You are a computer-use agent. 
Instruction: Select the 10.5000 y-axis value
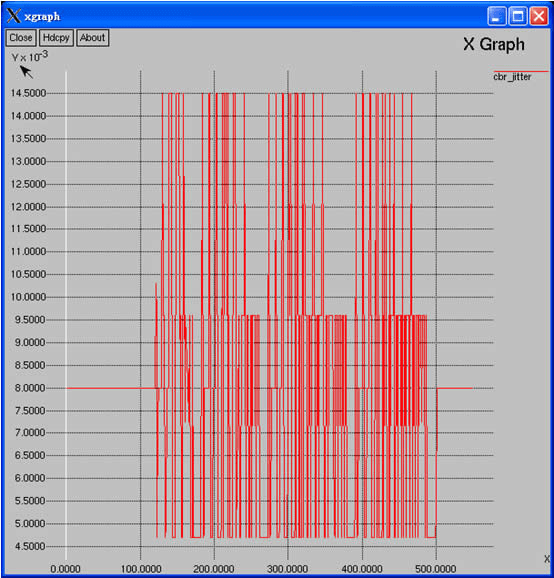pyautogui.click(x=28, y=274)
